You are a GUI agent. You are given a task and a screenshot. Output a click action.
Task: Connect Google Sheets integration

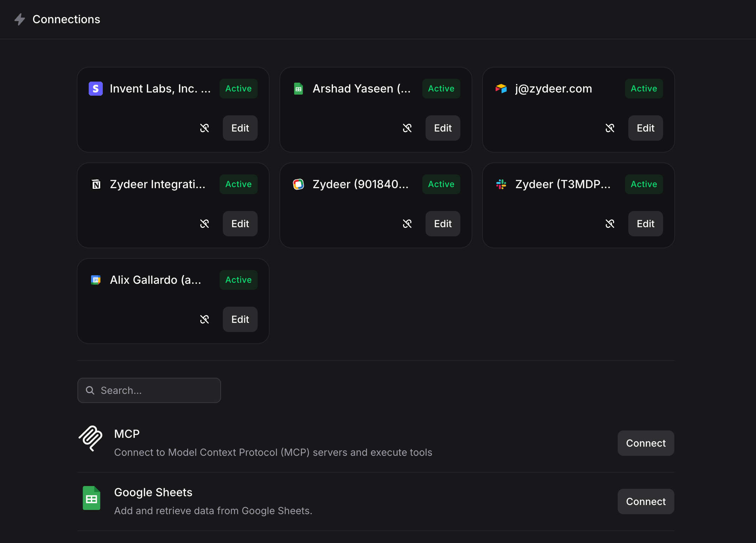[645, 502]
